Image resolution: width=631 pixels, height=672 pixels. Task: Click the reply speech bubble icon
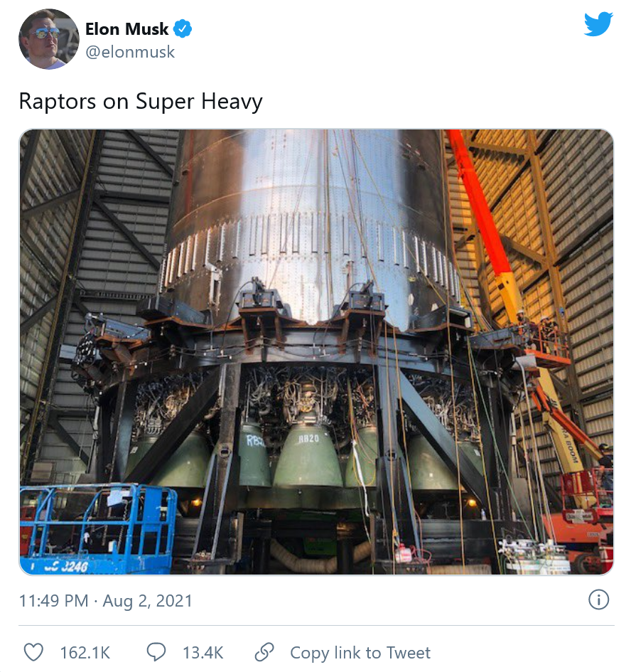[156, 652]
